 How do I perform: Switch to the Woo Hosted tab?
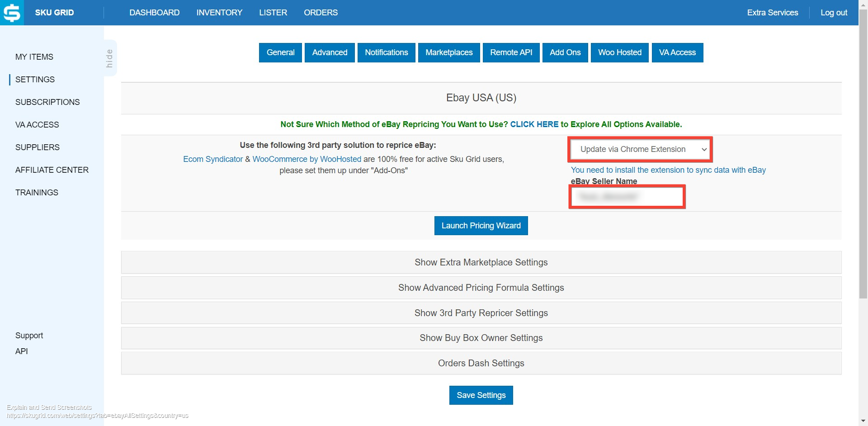620,52
